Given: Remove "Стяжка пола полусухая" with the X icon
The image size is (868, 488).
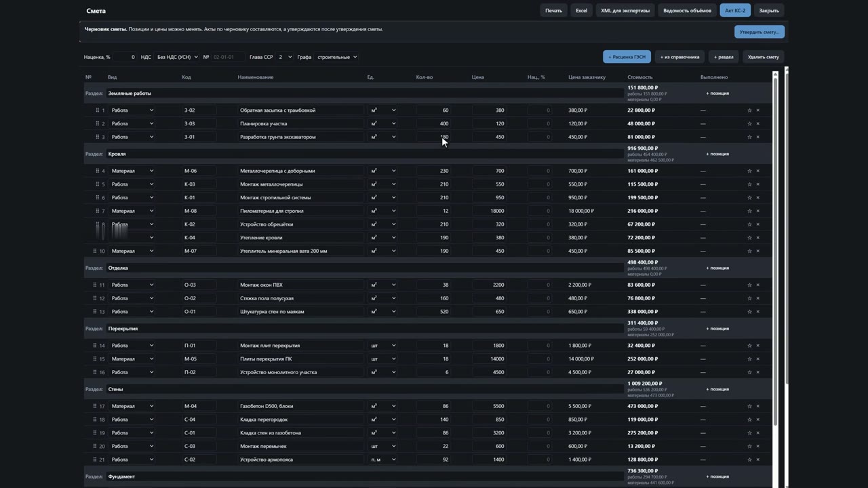Looking at the screenshot, I should pyautogui.click(x=757, y=298).
